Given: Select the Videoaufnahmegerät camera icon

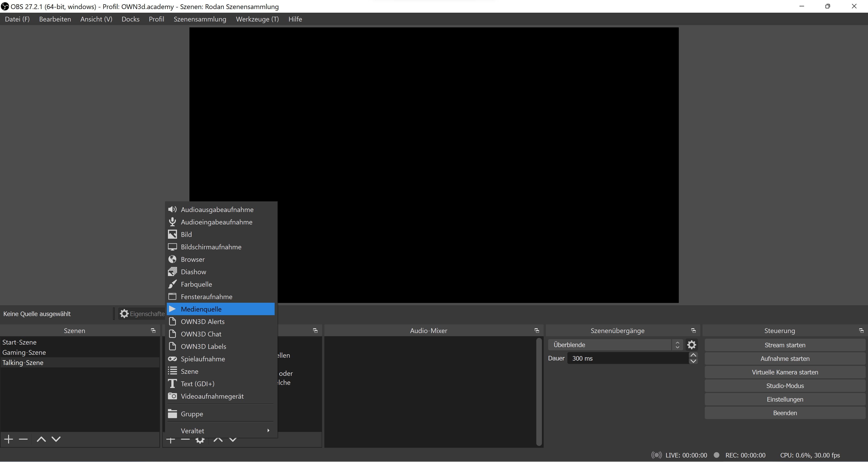Looking at the screenshot, I should [x=172, y=396].
